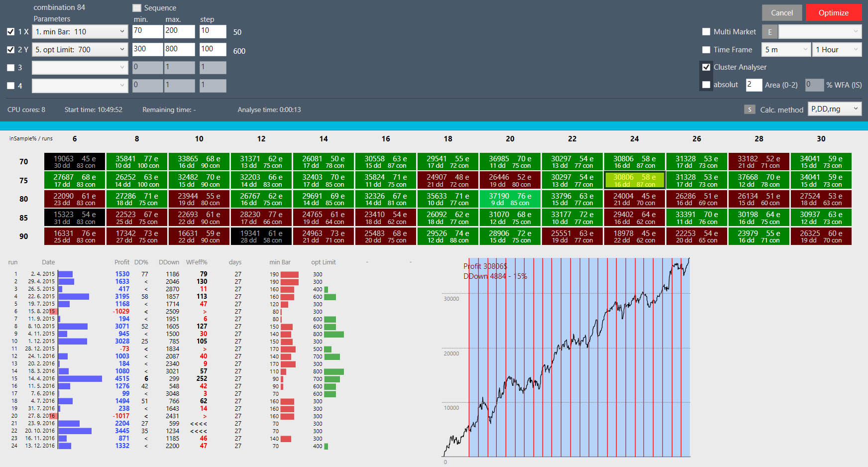Image resolution: width=868 pixels, height=467 pixels.
Task: Expand the '5 m' time frame dropdown
Action: pyautogui.click(x=786, y=50)
